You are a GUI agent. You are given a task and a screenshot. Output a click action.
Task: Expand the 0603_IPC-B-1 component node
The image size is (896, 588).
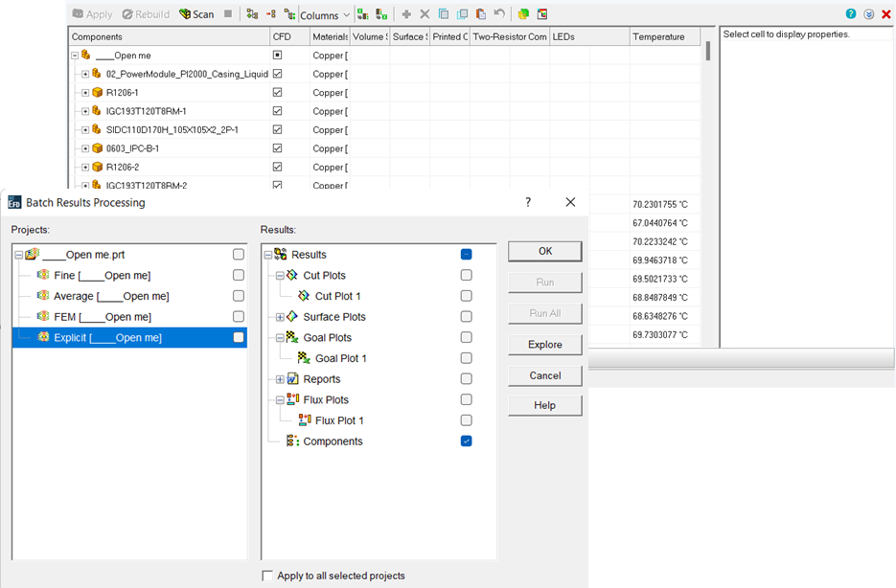point(85,148)
